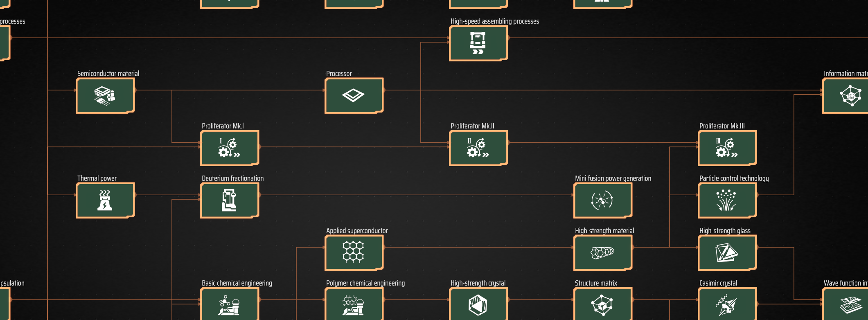The width and height of the screenshot is (868, 320).
Task: Click the 'Proliferator Mk.I' label
Action: (223, 126)
